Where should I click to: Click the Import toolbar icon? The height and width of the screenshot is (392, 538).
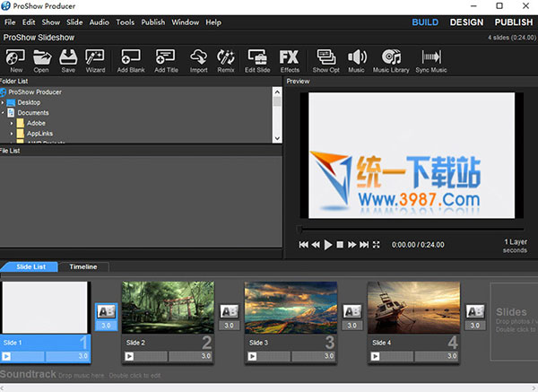coord(199,61)
